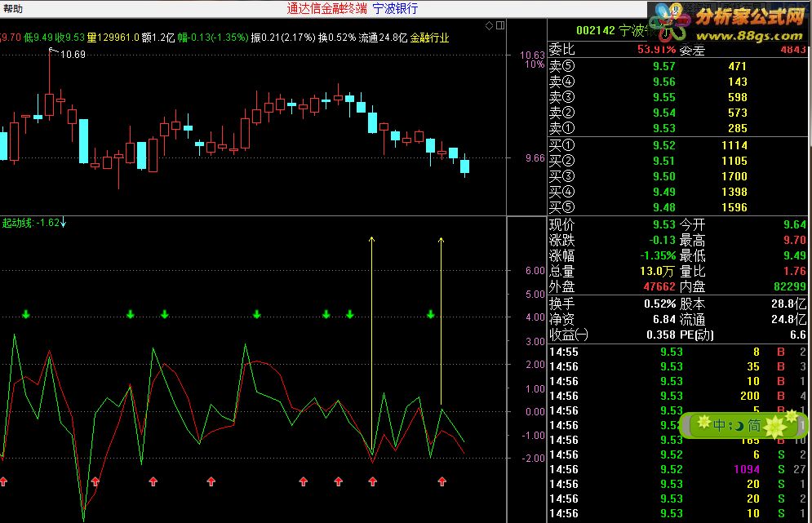The height and width of the screenshot is (523, 812).
Task: Open the 帮助 menu
Action: pyautogui.click(x=12, y=8)
